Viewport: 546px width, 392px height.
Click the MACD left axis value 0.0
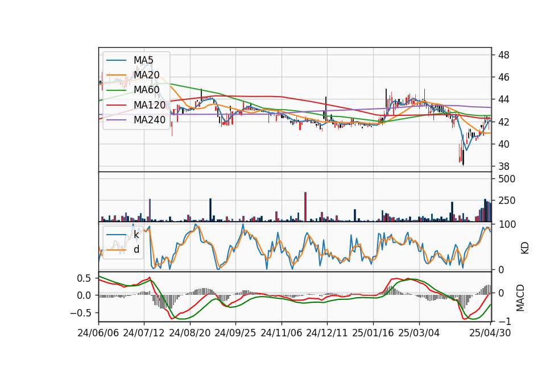click(84, 295)
